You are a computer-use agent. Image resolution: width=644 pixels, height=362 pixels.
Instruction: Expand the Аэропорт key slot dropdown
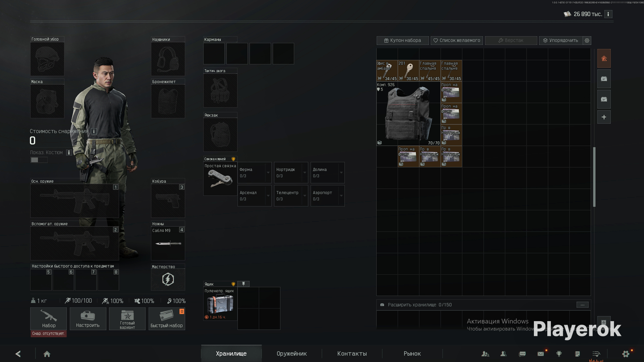coord(341,196)
